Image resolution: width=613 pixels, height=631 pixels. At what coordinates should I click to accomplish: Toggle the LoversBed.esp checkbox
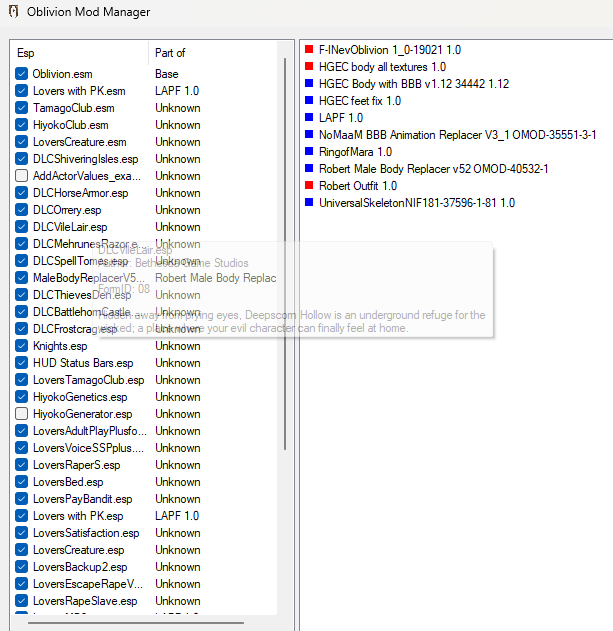[x=21, y=482]
